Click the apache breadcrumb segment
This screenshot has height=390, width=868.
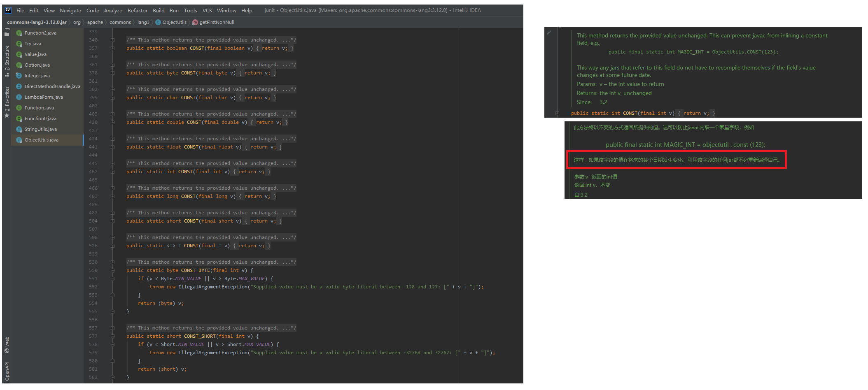click(95, 22)
